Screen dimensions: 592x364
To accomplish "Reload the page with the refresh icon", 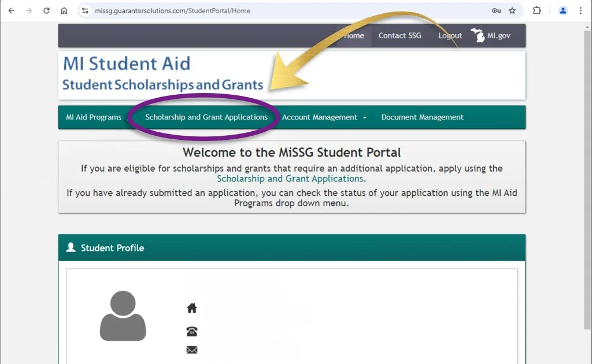I will [46, 10].
